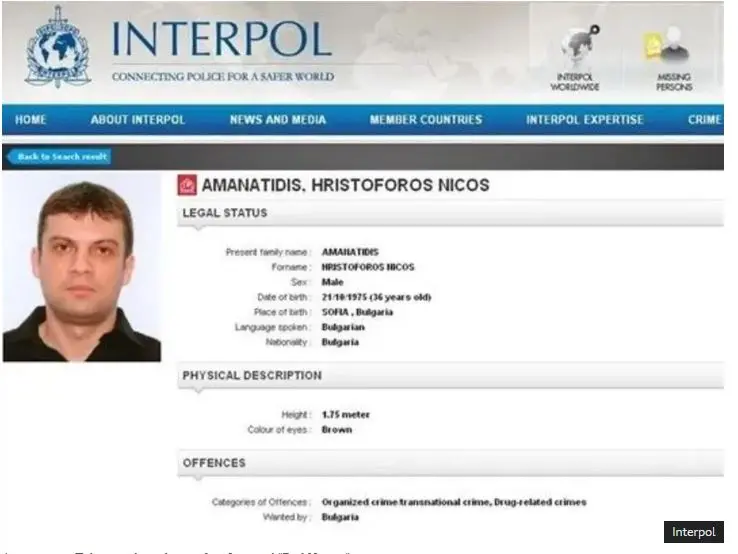Click the Interpol globe emblem logo
The width and height of the screenshot is (738, 554).
pyautogui.click(x=58, y=47)
